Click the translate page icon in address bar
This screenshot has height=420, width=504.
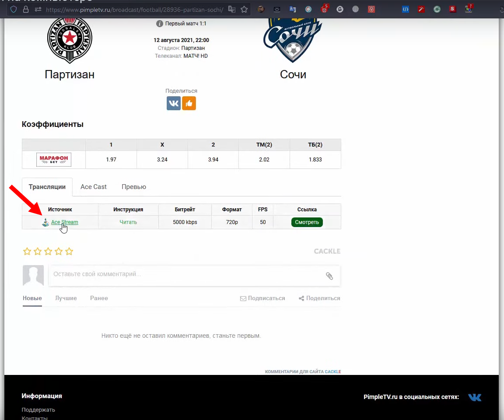[x=232, y=9]
